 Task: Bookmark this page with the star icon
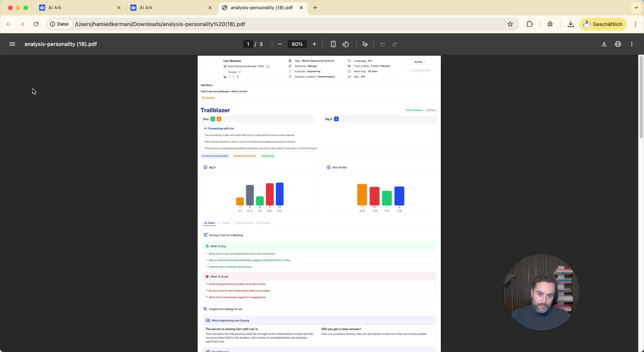pos(510,24)
